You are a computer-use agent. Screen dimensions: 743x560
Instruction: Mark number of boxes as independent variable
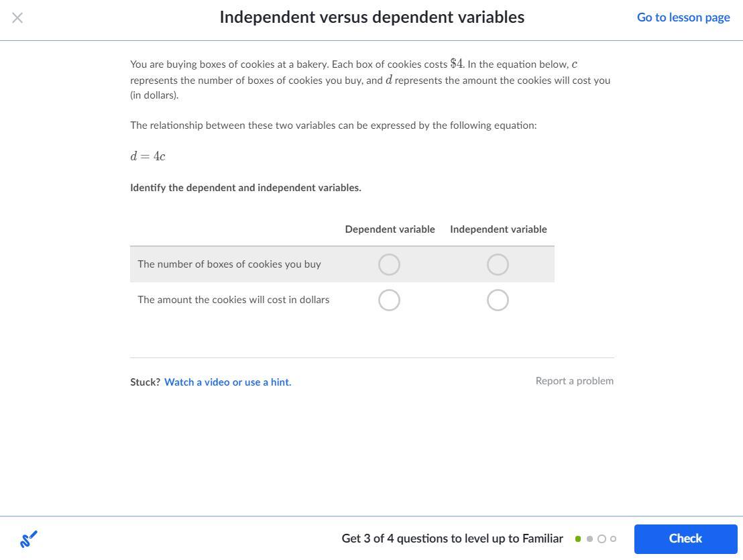[498, 264]
